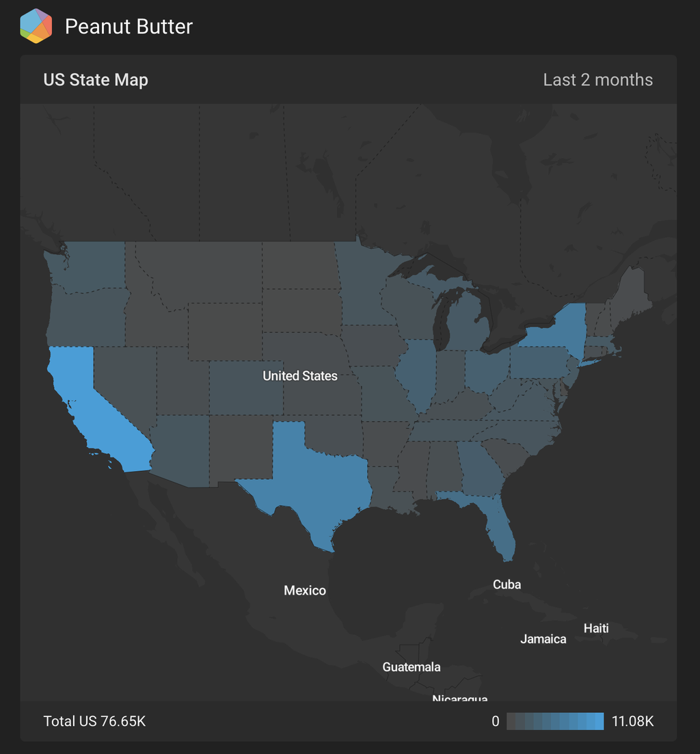Image resolution: width=700 pixels, height=754 pixels.
Task: Select Texas on the state map
Action: point(314,479)
